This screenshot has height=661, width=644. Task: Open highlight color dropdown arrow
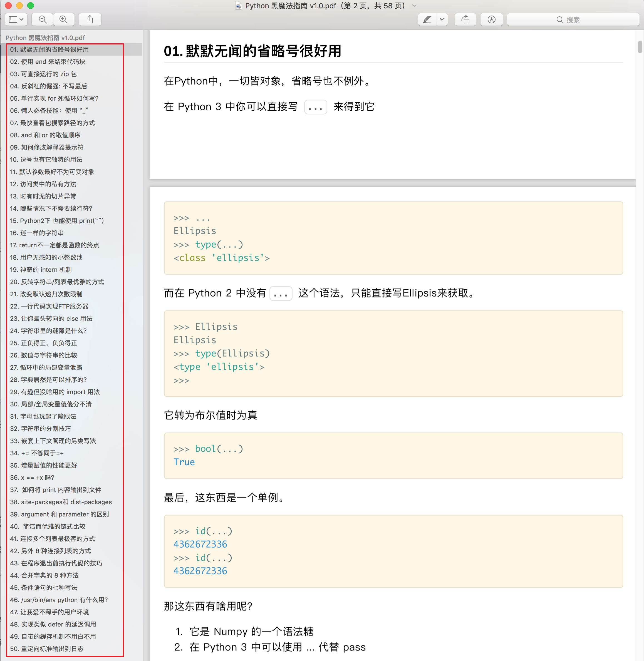tap(442, 20)
